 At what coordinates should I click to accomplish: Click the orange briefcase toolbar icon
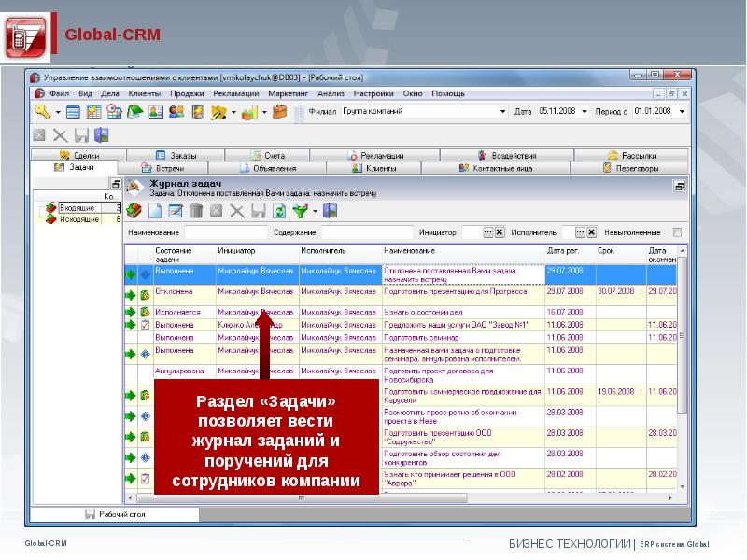pyautogui.click(x=279, y=112)
